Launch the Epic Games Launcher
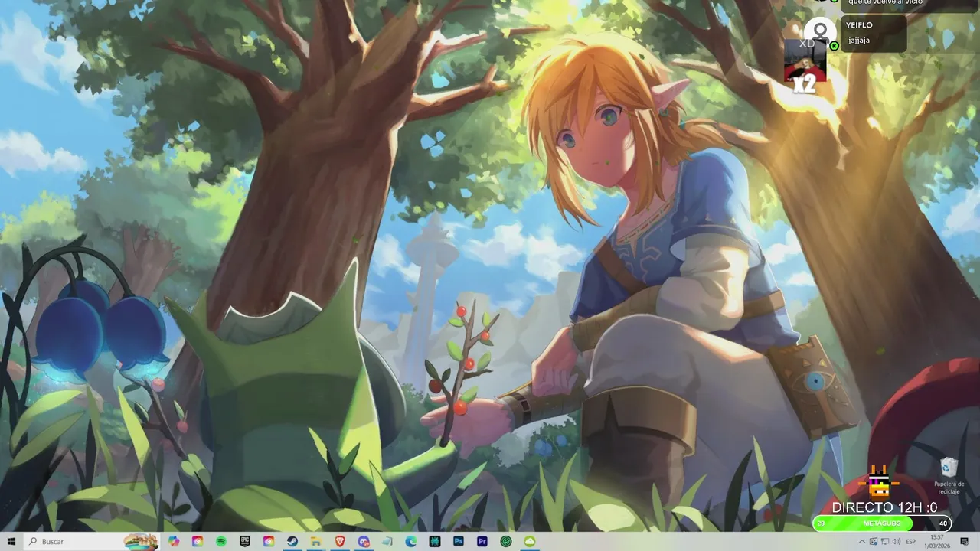Screen dimensions: 980x551 click(245, 541)
